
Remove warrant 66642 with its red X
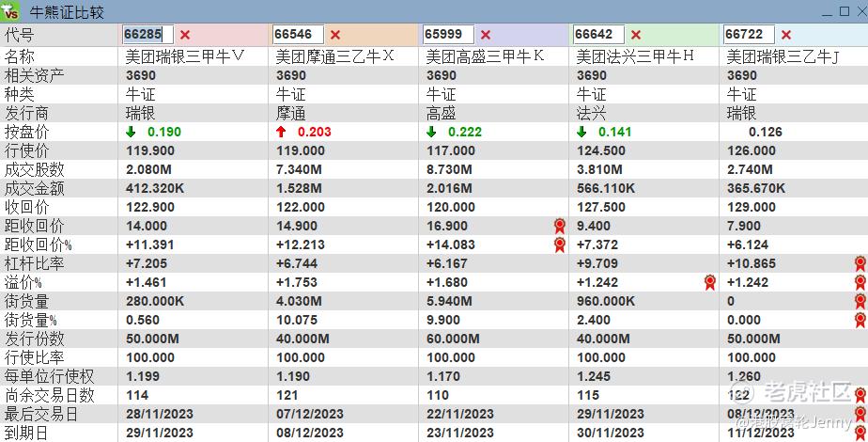pos(636,35)
